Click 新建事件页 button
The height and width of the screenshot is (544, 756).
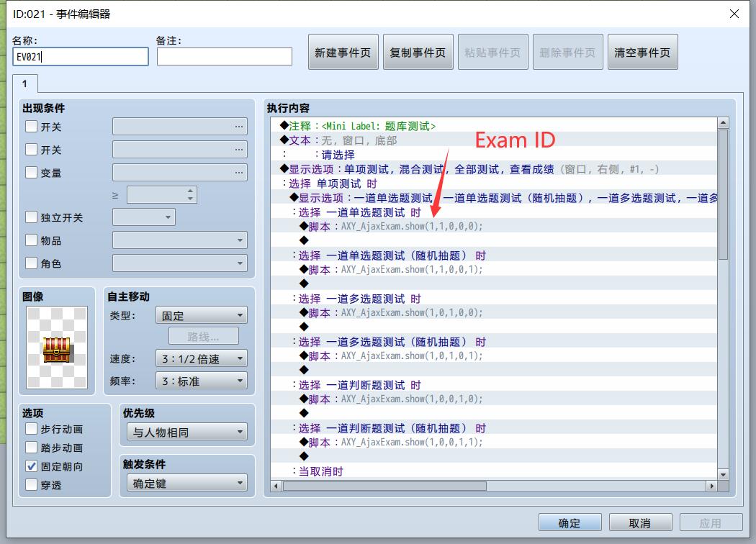coord(343,52)
